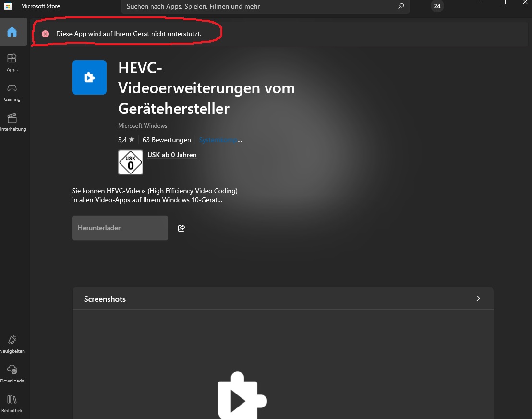Open the Systemanforderungen link
532x419 pixels.
(x=220, y=140)
